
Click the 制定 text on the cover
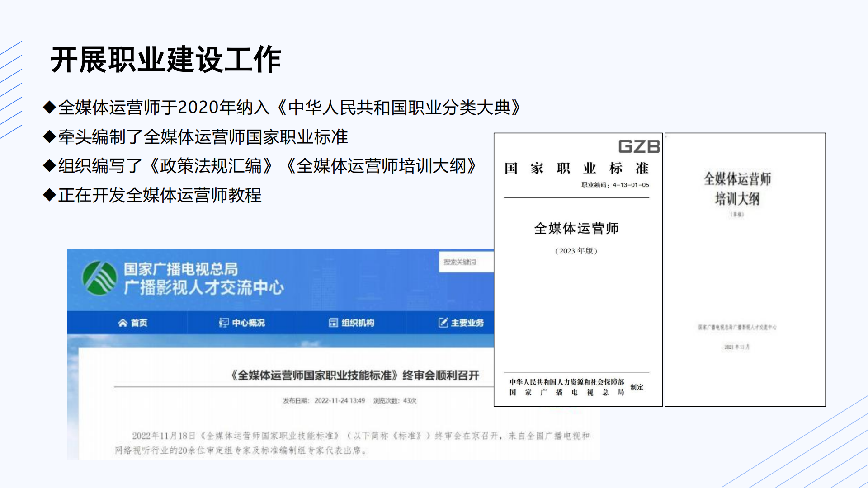pos(637,387)
